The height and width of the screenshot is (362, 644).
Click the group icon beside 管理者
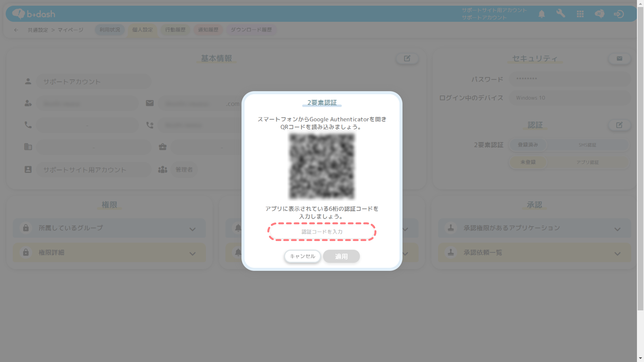tap(163, 169)
